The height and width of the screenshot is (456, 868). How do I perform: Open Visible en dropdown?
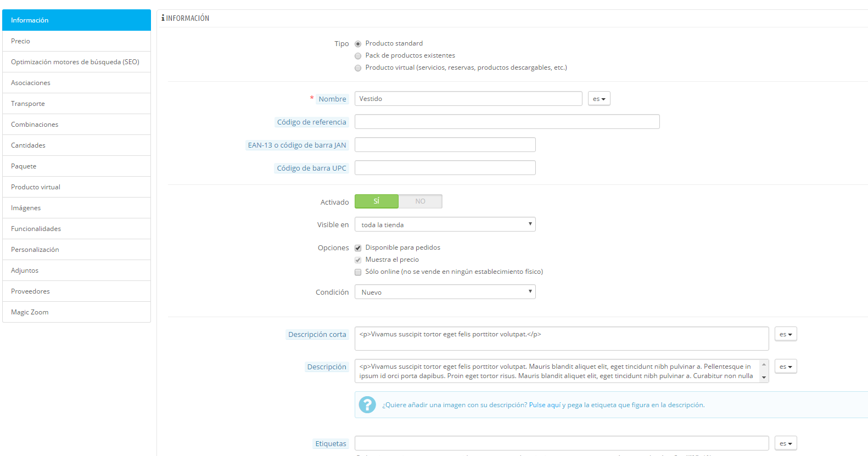click(445, 224)
